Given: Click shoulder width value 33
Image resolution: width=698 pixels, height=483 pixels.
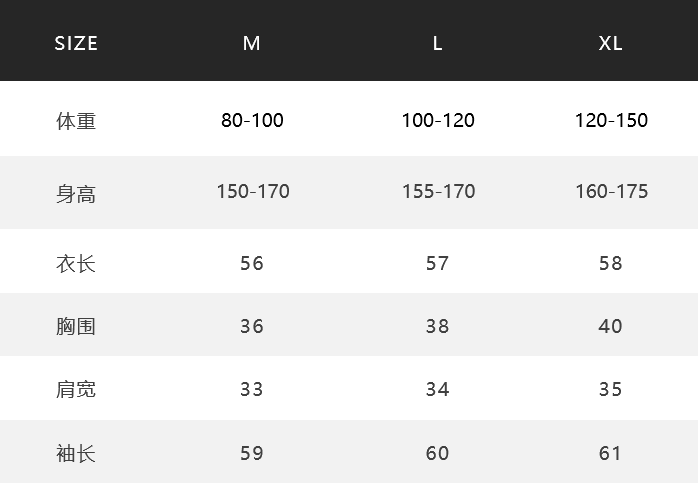Looking at the screenshot, I should [x=252, y=390].
